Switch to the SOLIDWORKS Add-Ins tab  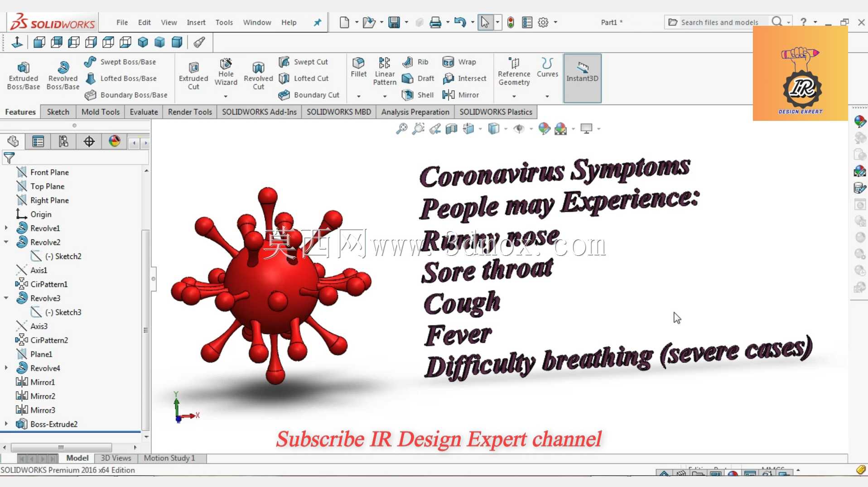[259, 112]
